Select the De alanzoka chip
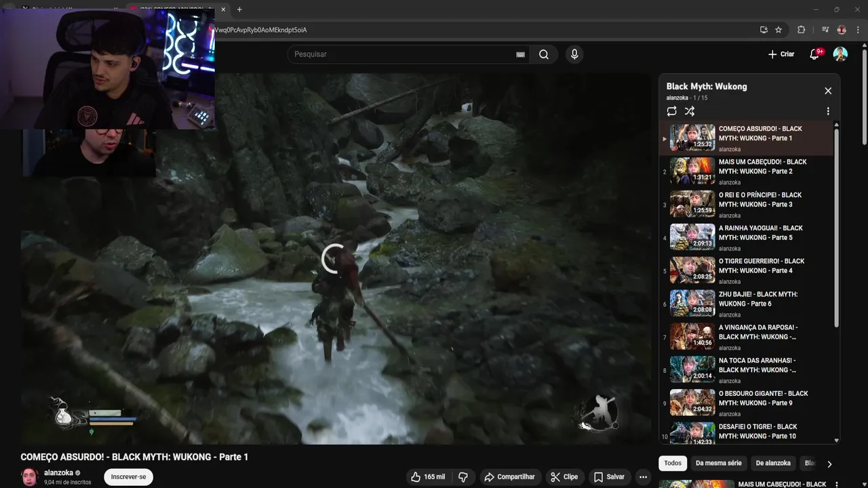This screenshot has height=488, width=868. 773,464
